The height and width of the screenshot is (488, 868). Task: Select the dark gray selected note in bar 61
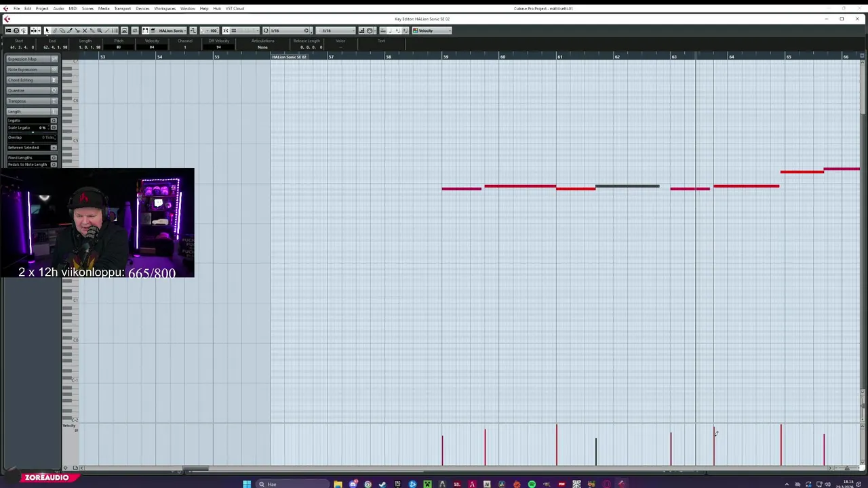coord(627,186)
